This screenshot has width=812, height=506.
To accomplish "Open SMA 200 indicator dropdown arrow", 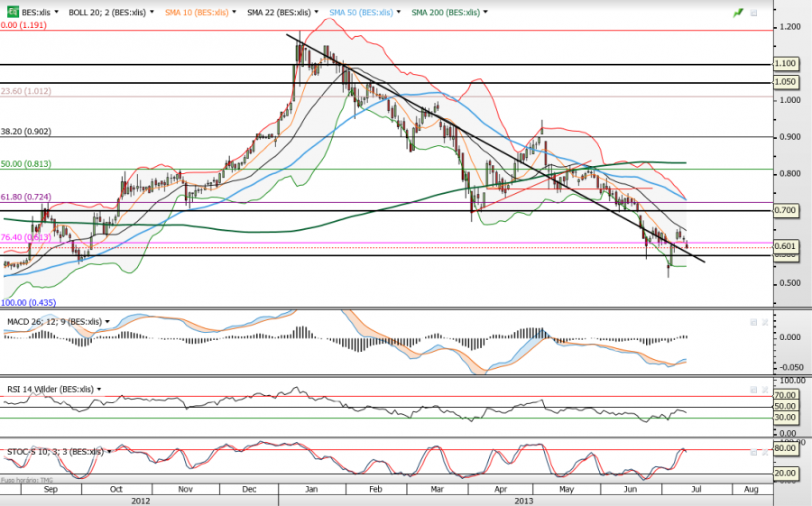I will [x=485, y=12].
